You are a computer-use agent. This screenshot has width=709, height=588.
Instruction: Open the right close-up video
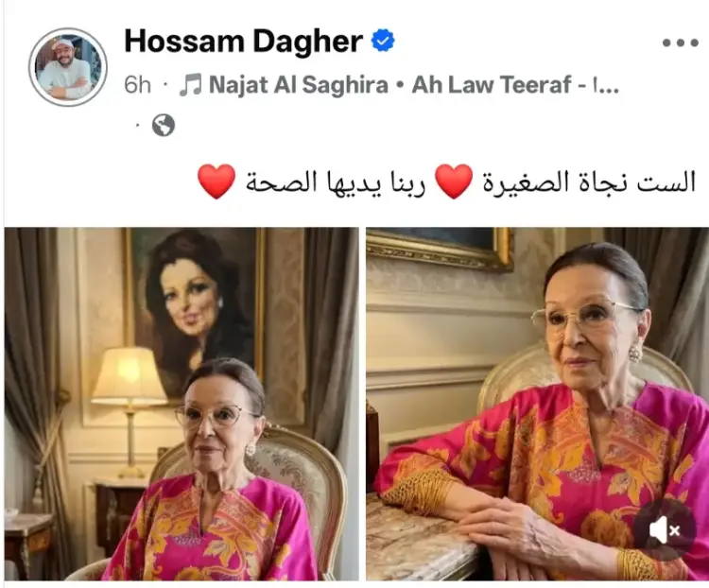point(537,404)
